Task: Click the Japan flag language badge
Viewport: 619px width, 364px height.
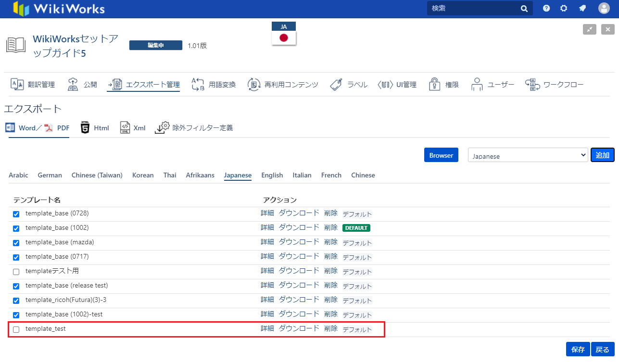Action: coord(284,33)
